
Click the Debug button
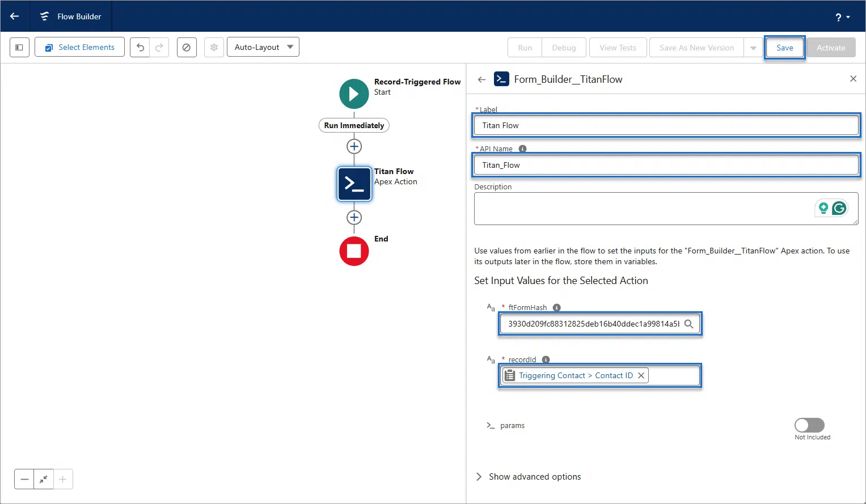click(x=564, y=48)
